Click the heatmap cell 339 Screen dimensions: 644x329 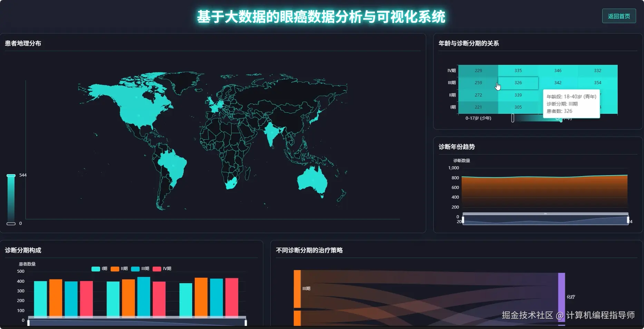point(518,95)
